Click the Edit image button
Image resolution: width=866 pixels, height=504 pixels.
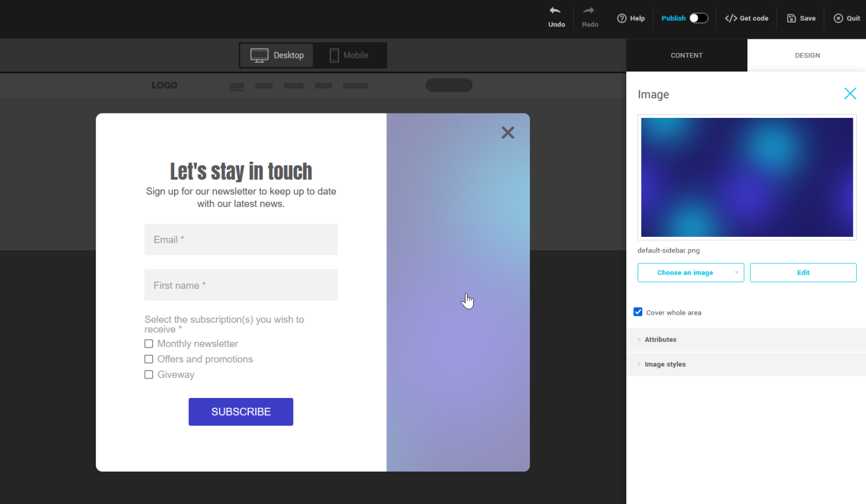(x=803, y=273)
